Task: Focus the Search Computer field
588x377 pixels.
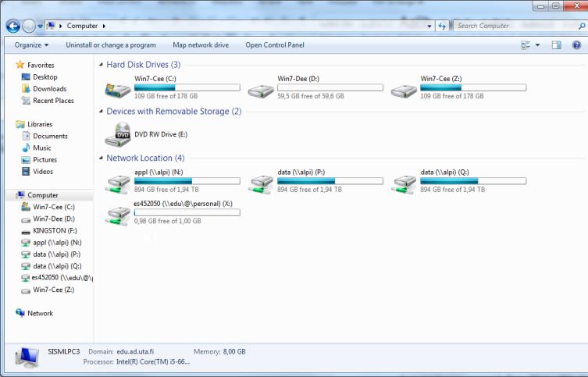Action: tap(515, 26)
